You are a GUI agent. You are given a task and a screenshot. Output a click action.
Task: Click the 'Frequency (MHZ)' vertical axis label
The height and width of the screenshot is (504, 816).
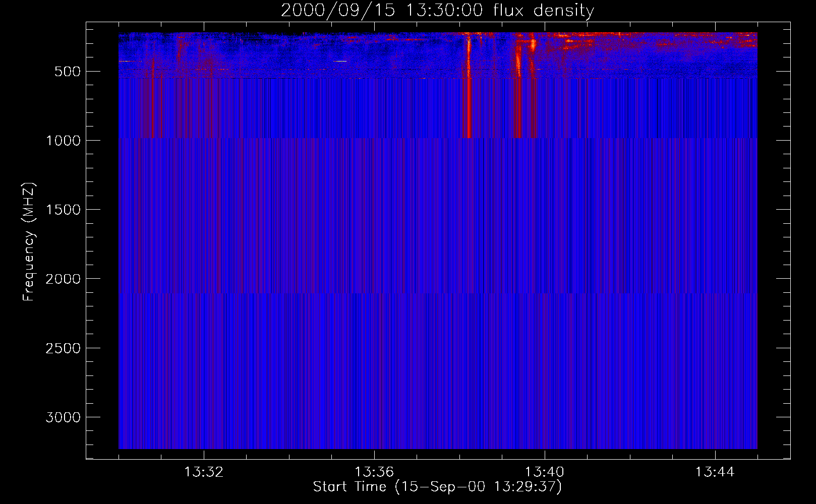[29, 242]
